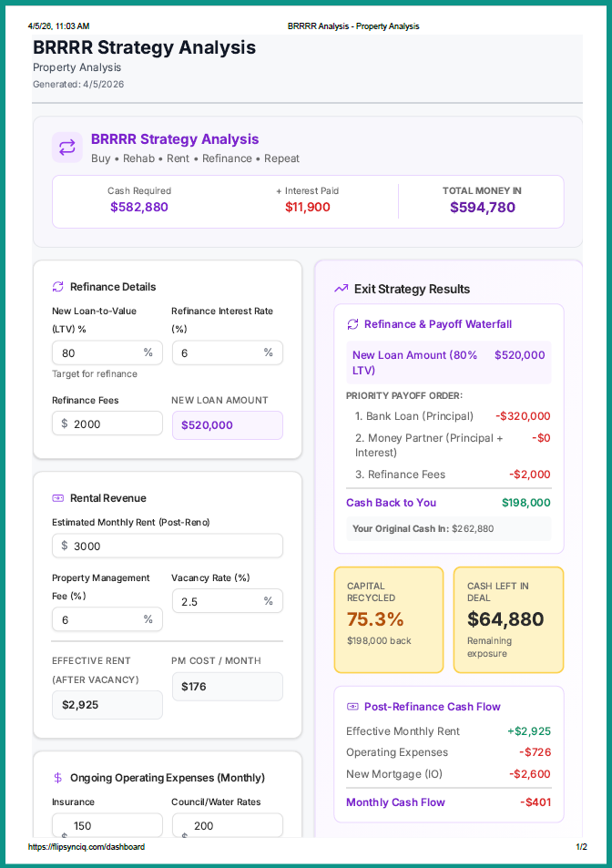
Task: Click the Ongoing Operating Expenses dollar icon
Action: (x=58, y=778)
